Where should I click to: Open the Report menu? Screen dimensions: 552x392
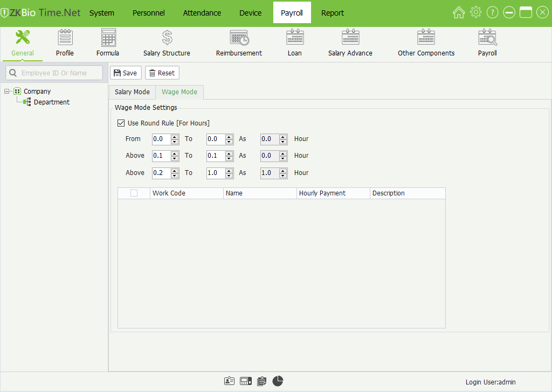[x=333, y=13]
